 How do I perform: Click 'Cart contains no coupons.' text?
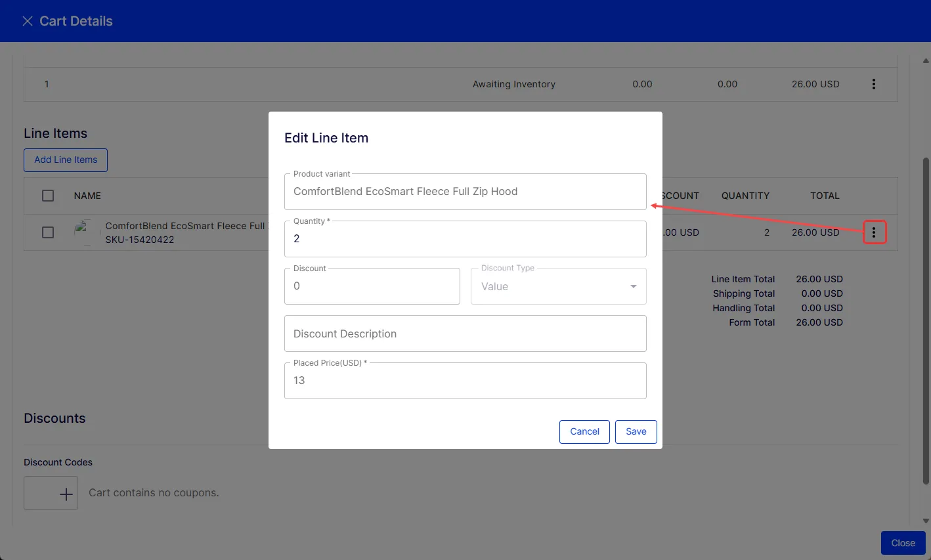[x=154, y=493]
